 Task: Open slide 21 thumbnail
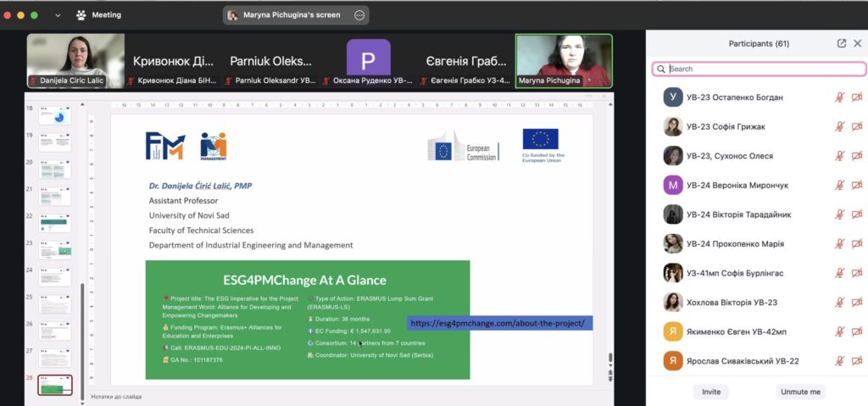(x=55, y=196)
